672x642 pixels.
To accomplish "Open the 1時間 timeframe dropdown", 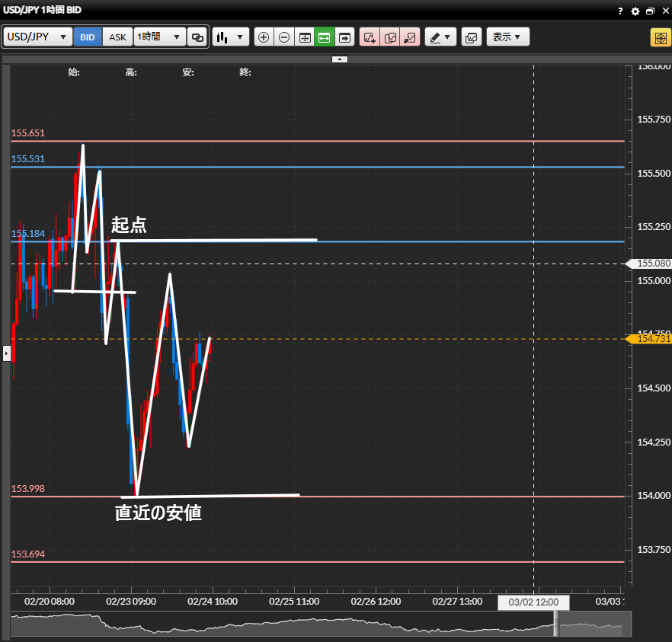I will point(159,37).
